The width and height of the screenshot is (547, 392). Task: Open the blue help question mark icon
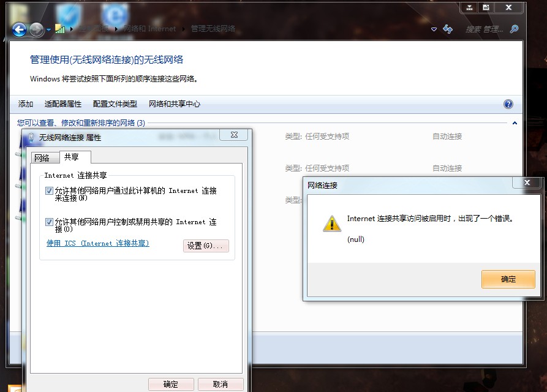point(508,104)
